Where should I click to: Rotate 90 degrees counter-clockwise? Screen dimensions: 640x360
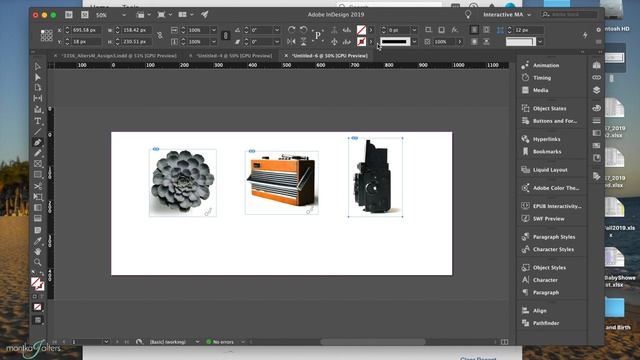click(303, 30)
